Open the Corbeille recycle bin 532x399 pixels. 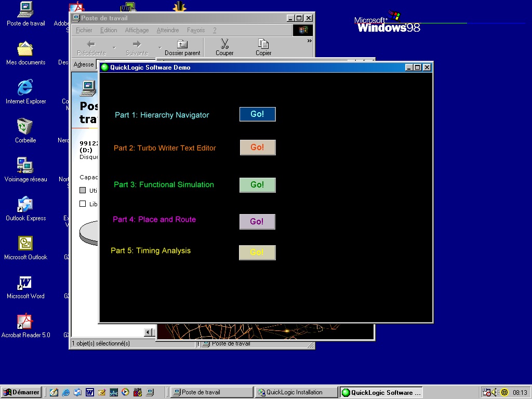click(25, 127)
